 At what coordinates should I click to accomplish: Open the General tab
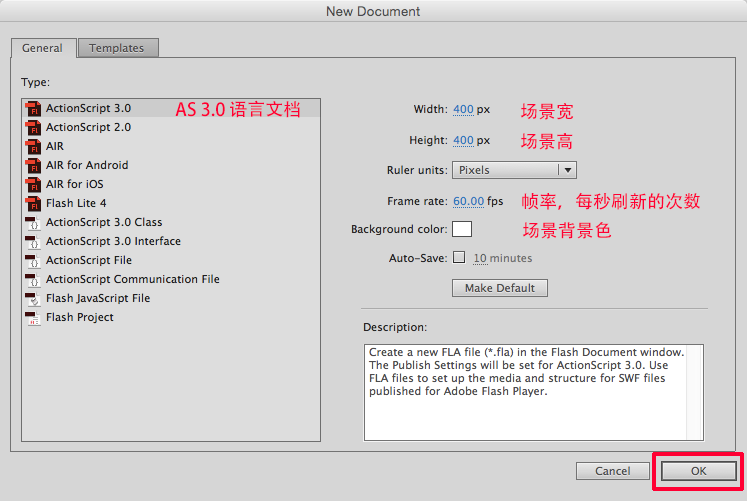point(43,48)
